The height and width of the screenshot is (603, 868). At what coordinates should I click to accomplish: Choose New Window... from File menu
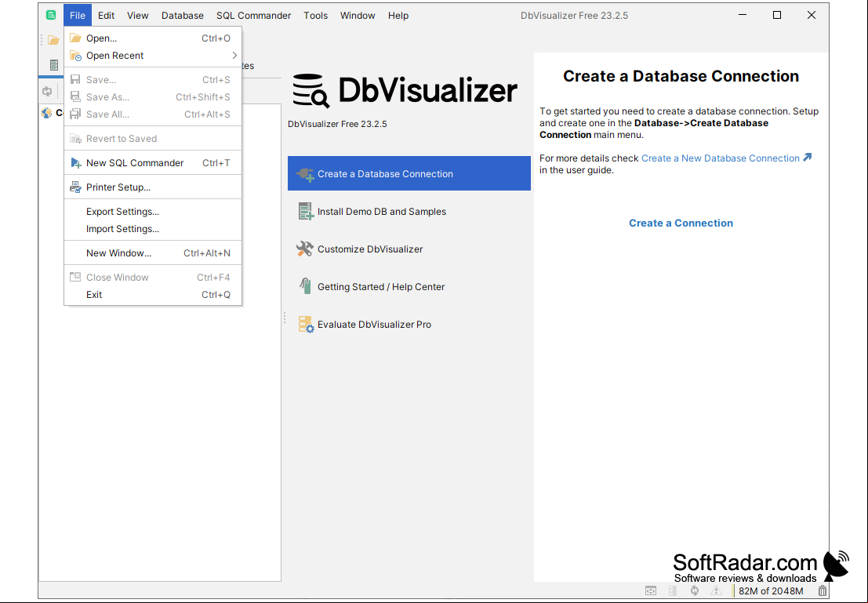[x=153, y=253]
